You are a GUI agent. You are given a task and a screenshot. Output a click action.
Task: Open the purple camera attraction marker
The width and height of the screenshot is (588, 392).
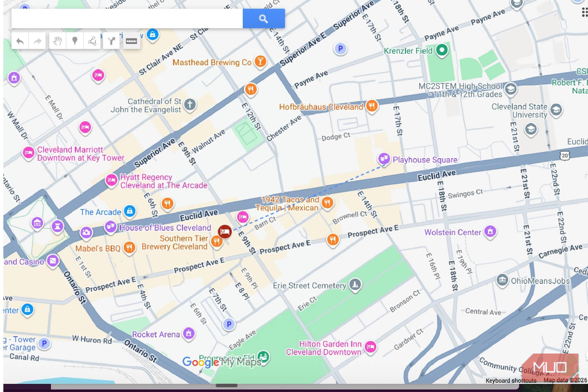(86, 232)
